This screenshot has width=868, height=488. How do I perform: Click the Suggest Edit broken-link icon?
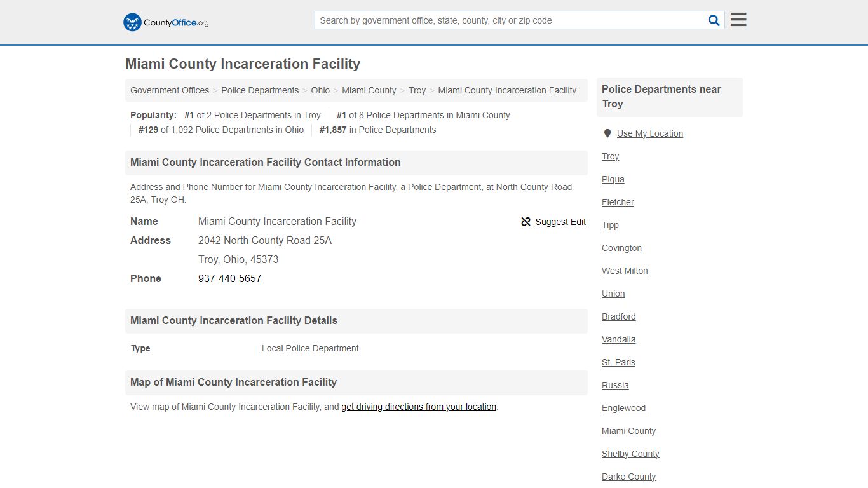click(526, 222)
